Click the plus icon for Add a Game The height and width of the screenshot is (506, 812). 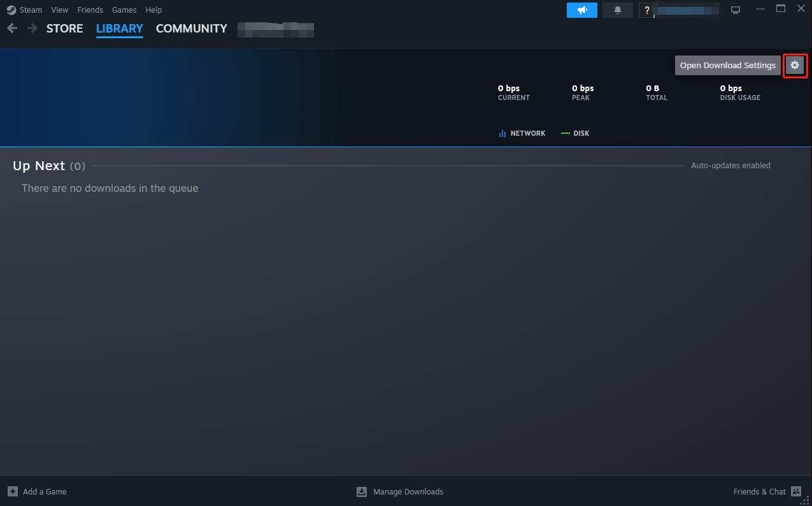point(13,491)
